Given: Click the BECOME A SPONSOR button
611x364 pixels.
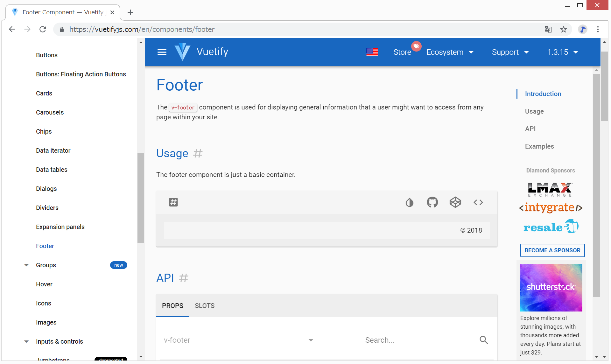Looking at the screenshot, I should click(552, 250).
